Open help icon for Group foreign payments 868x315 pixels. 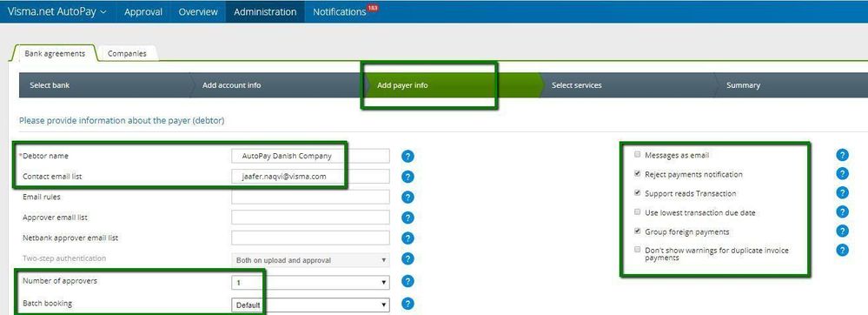point(842,231)
